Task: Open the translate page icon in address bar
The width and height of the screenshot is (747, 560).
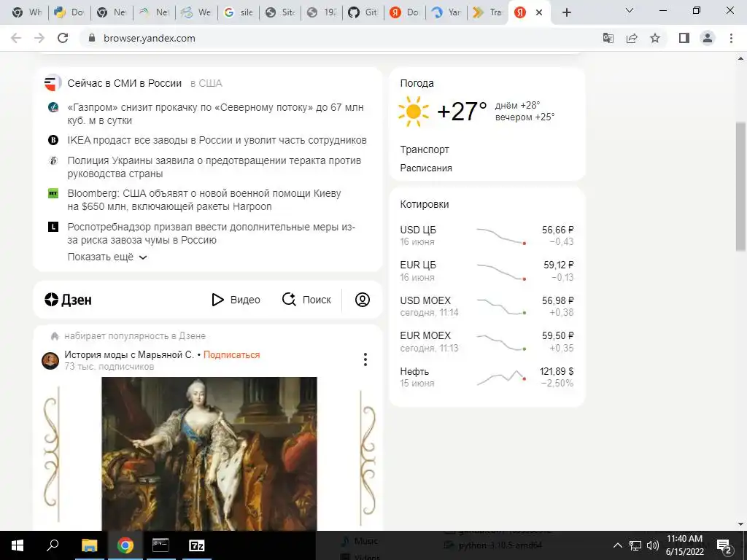Action: click(608, 38)
